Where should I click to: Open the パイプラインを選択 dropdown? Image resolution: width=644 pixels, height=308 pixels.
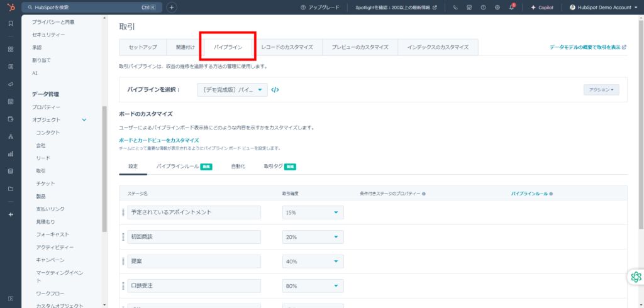[x=232, y=90]
